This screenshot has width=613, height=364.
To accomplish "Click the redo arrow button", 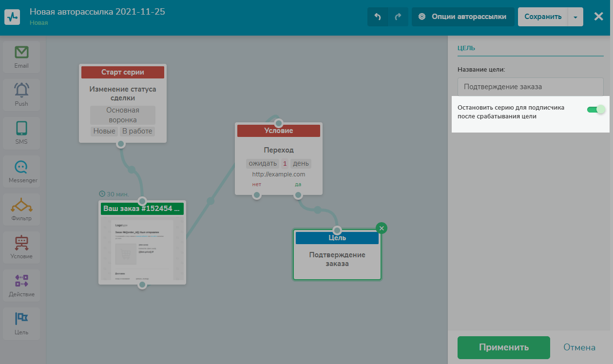I will 398,17.
